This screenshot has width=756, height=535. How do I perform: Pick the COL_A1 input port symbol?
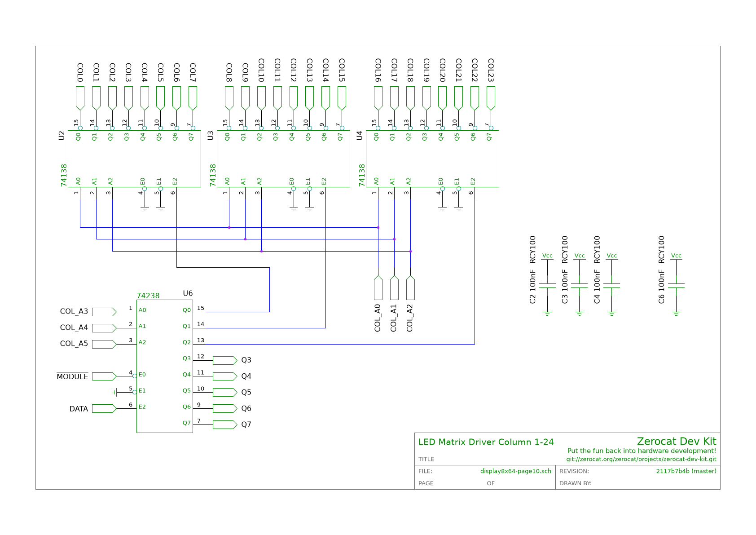point(394,288)
